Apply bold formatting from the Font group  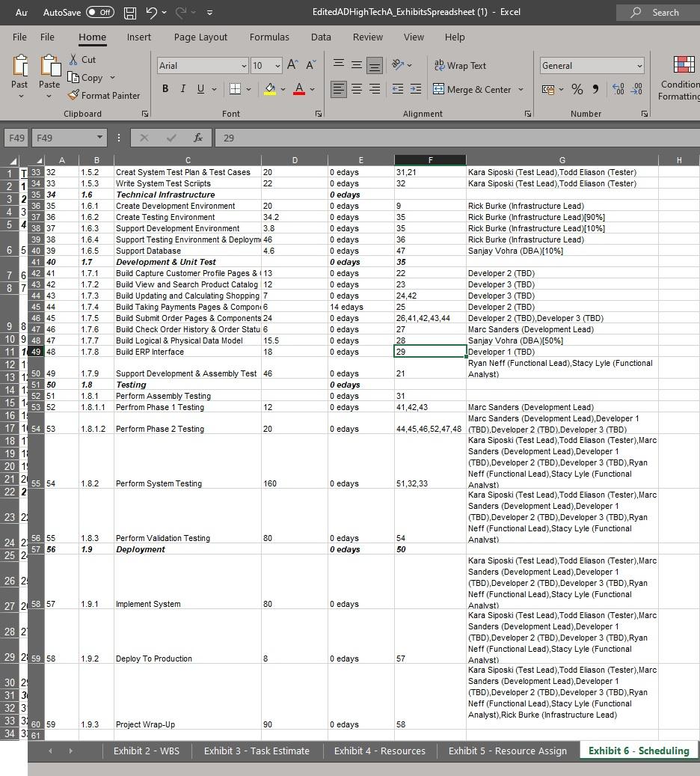(x=165, y=88)
